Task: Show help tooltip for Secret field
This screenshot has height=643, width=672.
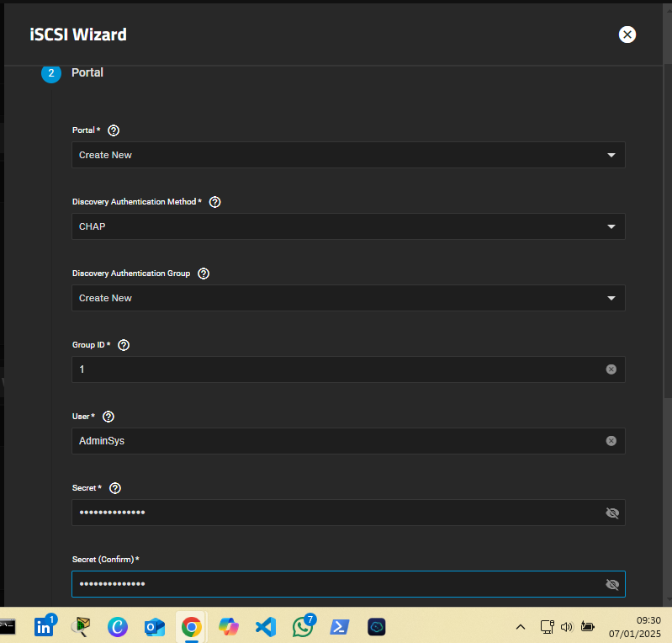Action: 115,488
